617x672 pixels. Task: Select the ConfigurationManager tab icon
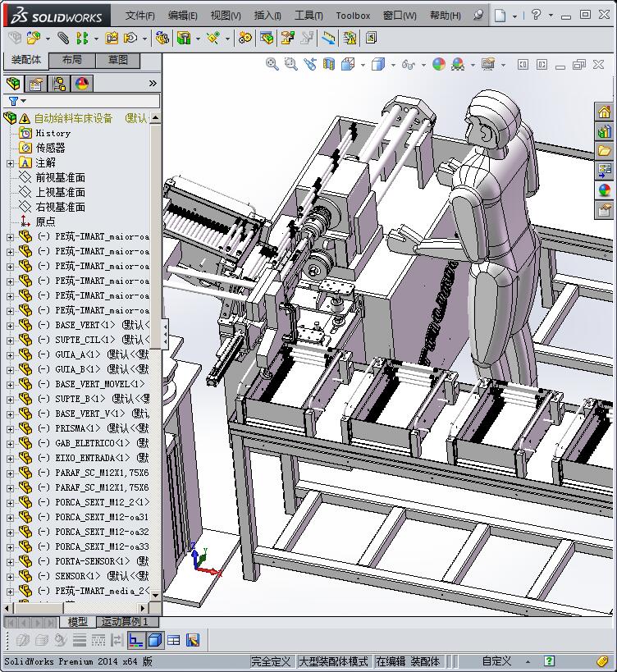click(59, 84)
